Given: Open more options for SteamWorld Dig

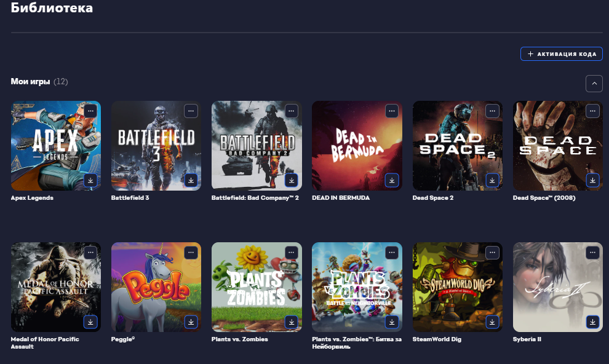Looking at the screenshot, I should [x=492, y=253].
